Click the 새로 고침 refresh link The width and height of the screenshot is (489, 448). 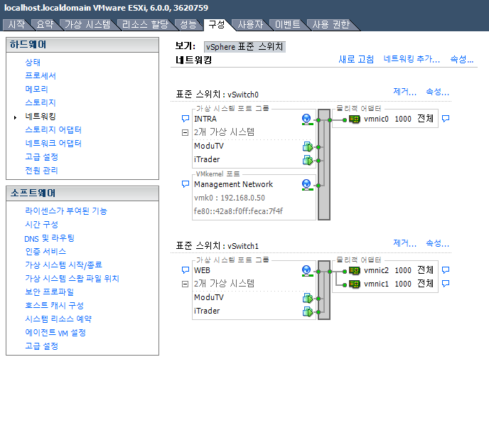tap(356, 59)
